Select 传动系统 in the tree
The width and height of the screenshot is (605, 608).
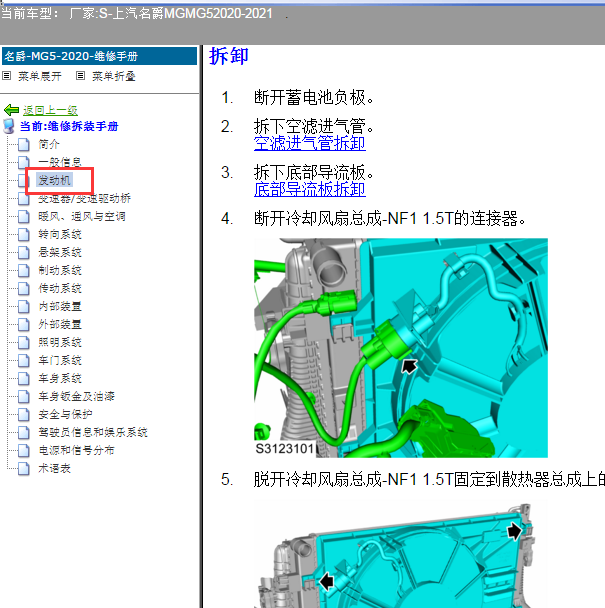pos(60,288)
